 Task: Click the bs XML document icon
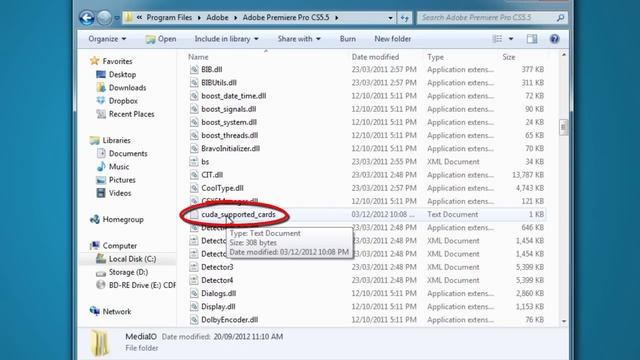tap(194, 162)
